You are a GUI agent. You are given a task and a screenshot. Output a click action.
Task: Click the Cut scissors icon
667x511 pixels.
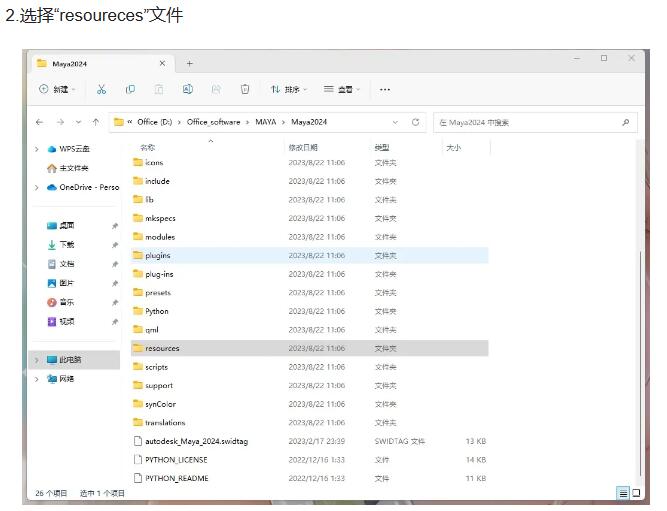point(101,90)
